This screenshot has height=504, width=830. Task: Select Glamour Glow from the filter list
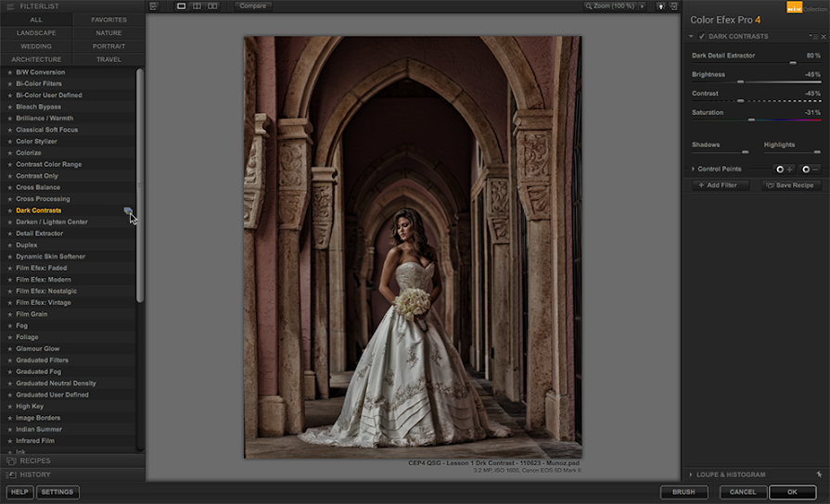coord(38,348)
